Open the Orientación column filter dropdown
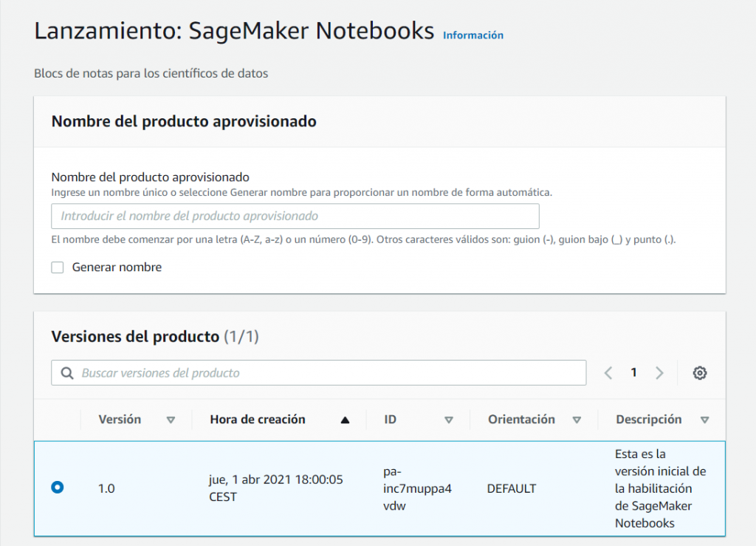This screenshot has height=546, width=756. point(577,420)
